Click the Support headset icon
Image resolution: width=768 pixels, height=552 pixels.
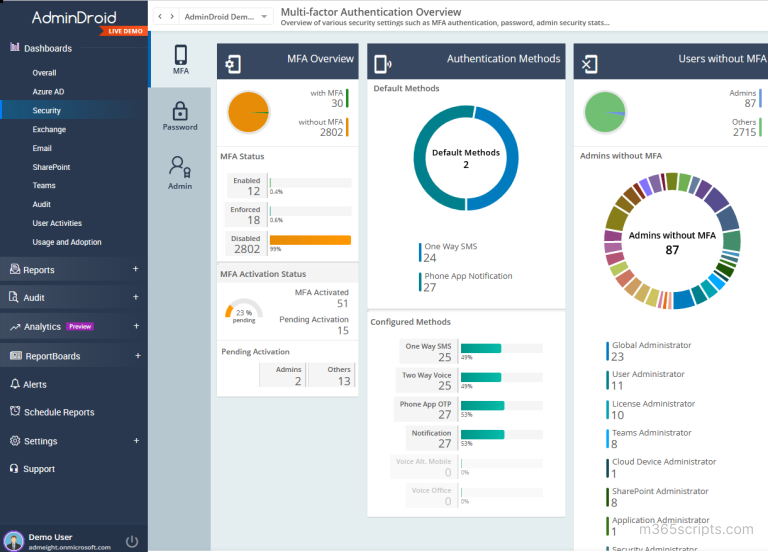[15, 468]
